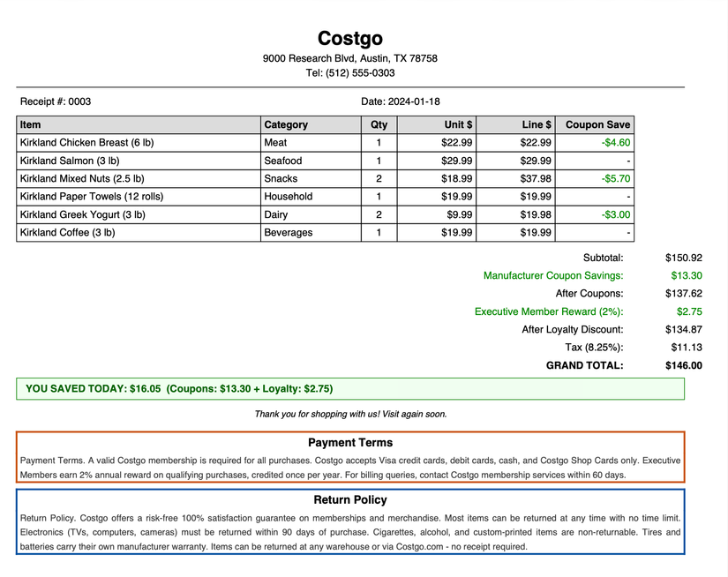
Task: Click the $9.99 unit price for Greek Yogurt
Action: click(x=459, y=214)
